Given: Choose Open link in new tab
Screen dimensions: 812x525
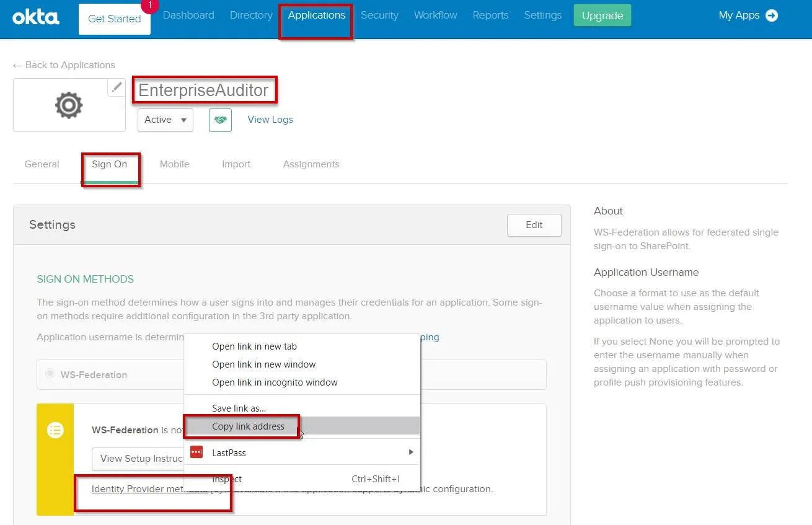Looking at the screenshot, I should [302, 346].
